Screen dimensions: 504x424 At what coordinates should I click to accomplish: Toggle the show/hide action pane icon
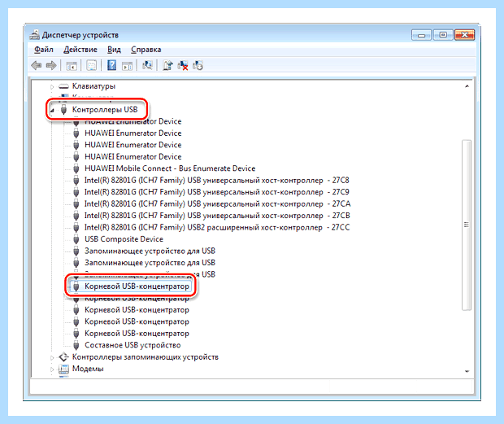click(x=128, y=66)
